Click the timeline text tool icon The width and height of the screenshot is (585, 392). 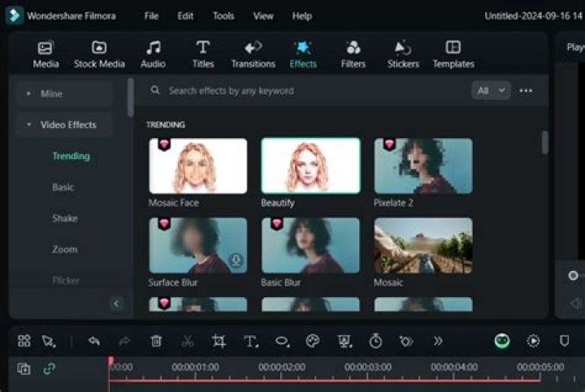click(x=251, y=341)
